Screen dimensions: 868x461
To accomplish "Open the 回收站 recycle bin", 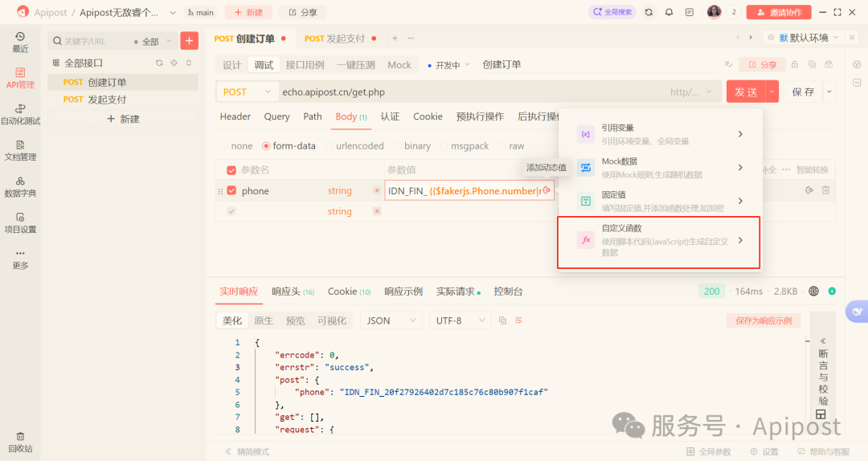I will coord(20,443).
